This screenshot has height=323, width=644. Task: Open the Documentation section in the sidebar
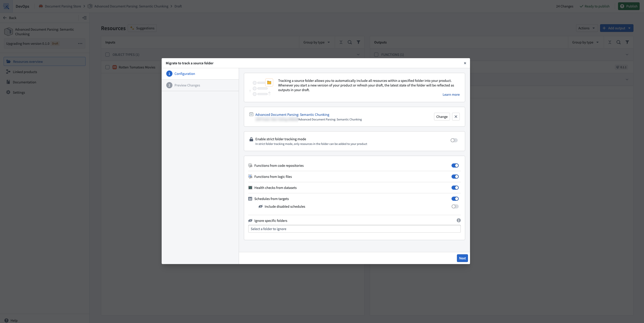(24, 82)
